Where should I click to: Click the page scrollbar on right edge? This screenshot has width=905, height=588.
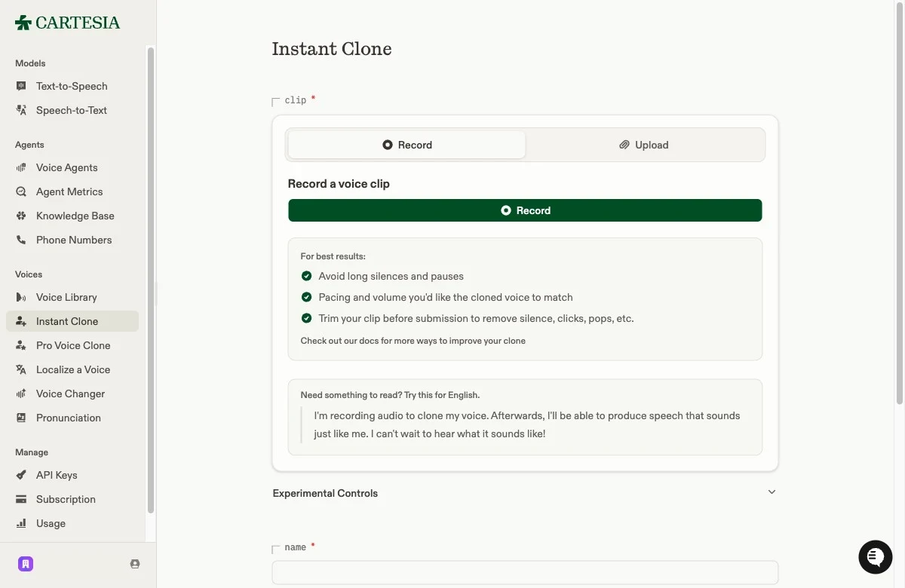click(x=900, y=204)
